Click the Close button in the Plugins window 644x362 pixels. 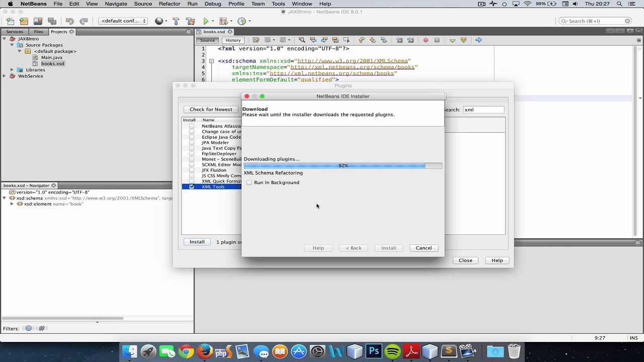click(465, 260)
